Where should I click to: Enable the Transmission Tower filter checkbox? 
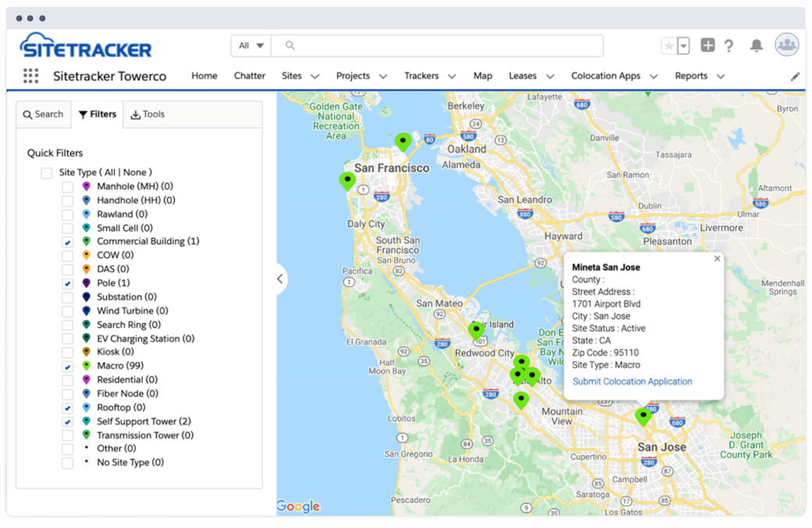point(67,435)
